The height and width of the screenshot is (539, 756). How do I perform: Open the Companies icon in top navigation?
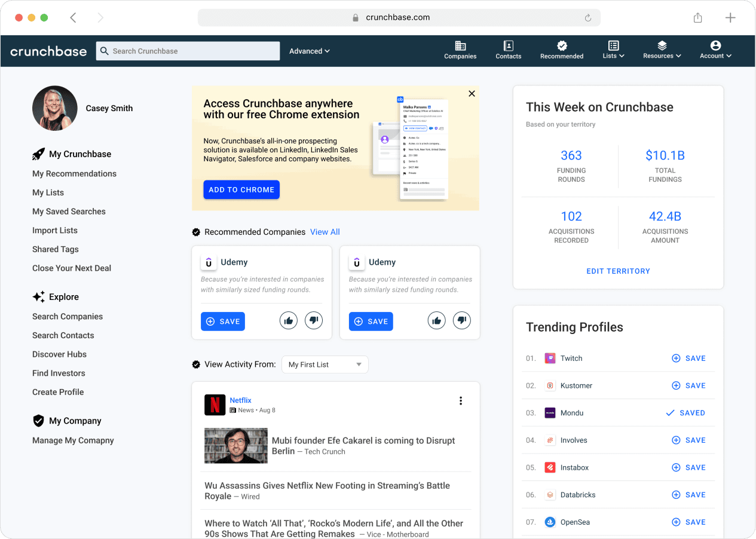[x=460, y=46]
